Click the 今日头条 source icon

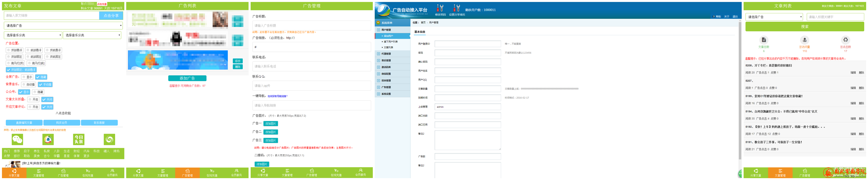pos(78,139)
